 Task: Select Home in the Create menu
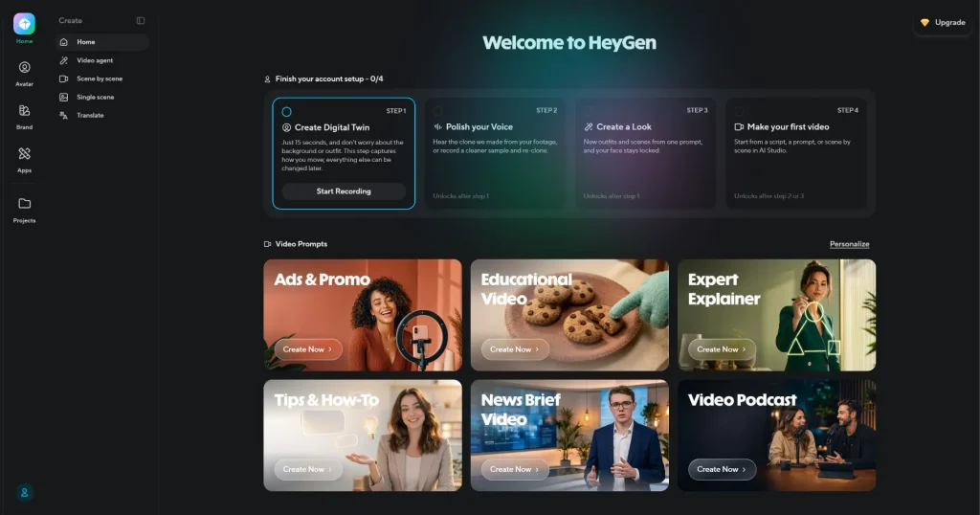pos(101,42)
